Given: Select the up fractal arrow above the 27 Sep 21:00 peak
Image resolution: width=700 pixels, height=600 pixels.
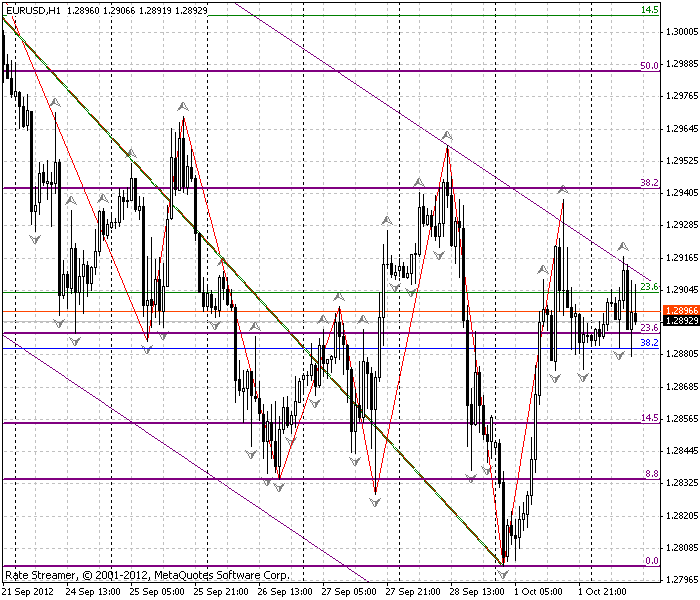Looking at the screenshot, I should pyautogui.click(x=447, y=135).
